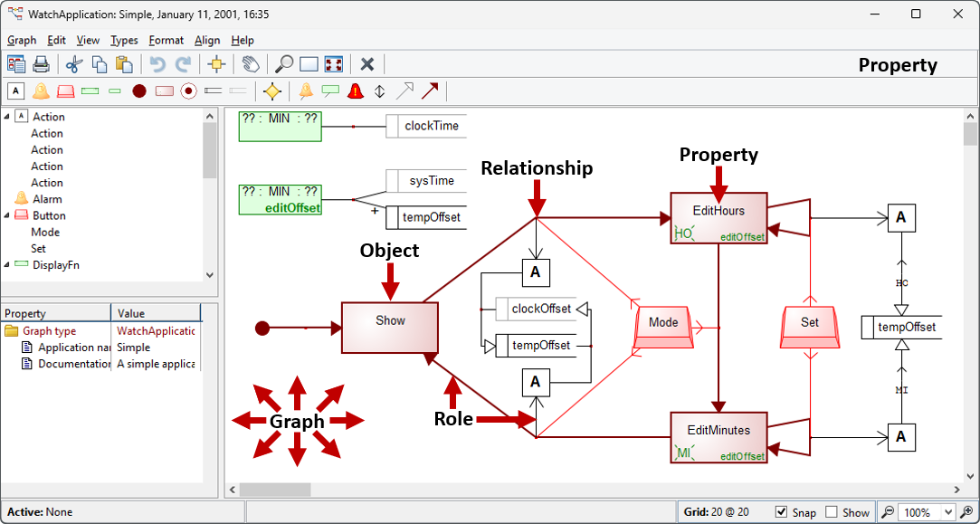980x524 pixels.
Task: Collapse the Action group in the tree
Action: pyautogui.click(x=7, y=117)
